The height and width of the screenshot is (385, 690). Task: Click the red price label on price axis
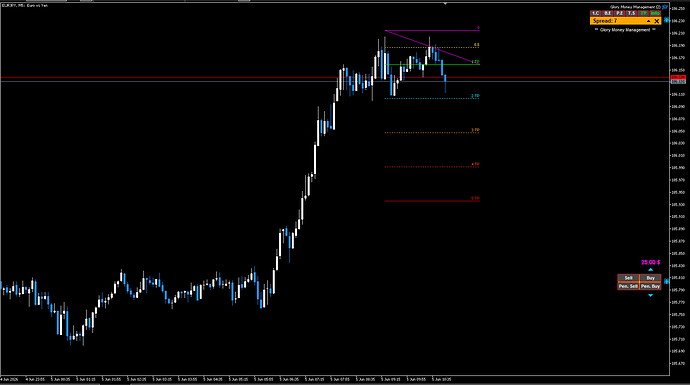pos(678,77)
